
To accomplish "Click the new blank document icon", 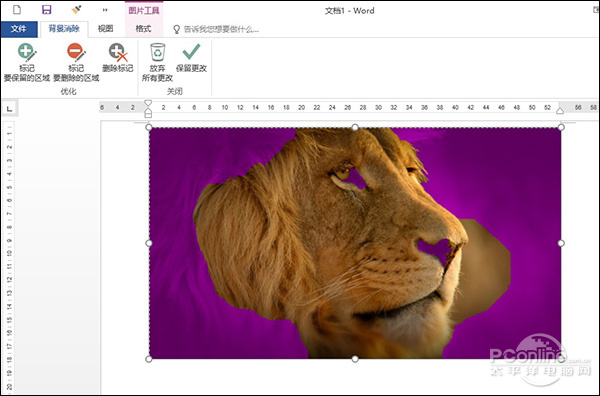I will (17, 10).
